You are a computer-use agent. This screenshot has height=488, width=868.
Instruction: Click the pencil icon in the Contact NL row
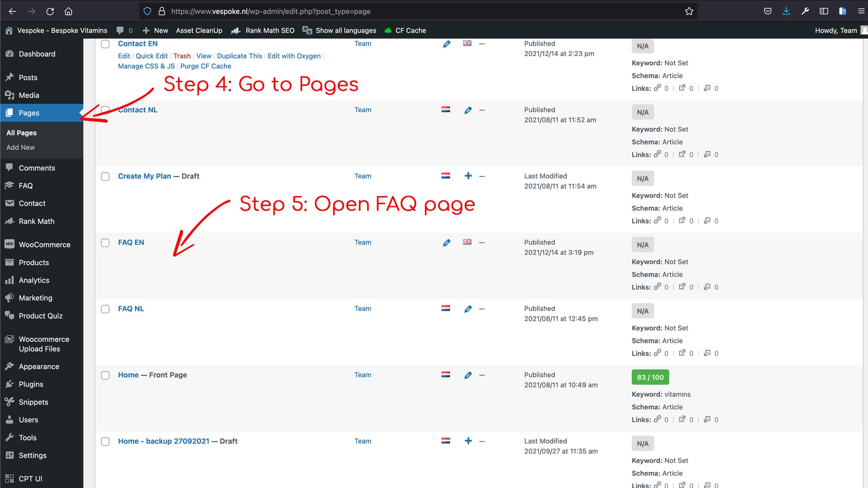tap(468, 110)
